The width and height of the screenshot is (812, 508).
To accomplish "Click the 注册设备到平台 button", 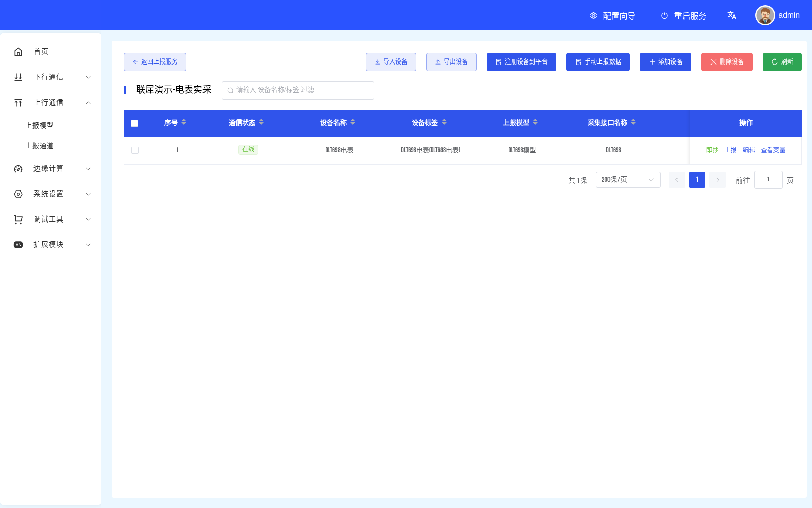I will (521, 62).
